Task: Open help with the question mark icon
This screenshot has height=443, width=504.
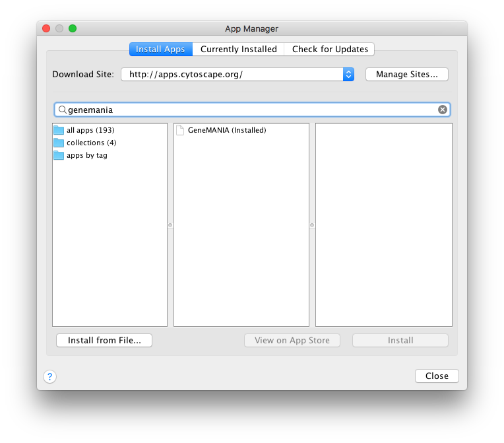Action: (x=50, y=376)
